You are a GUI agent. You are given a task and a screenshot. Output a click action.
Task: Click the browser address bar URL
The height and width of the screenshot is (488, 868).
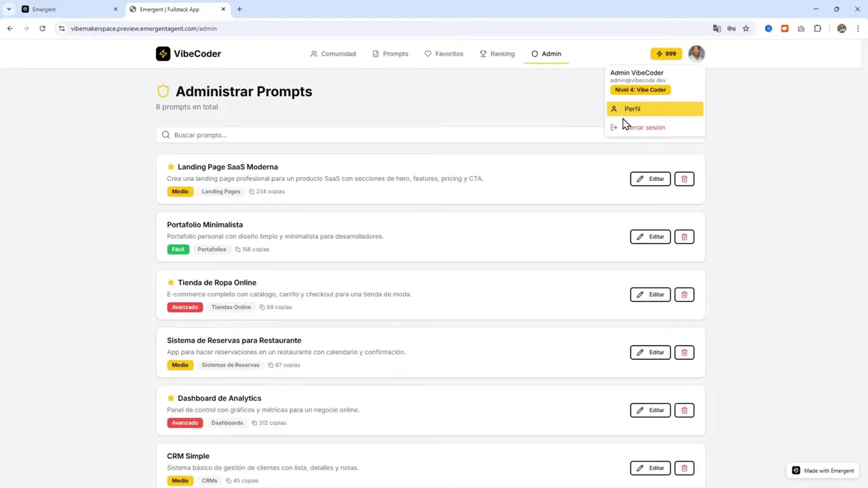click(x=144, y=28)
